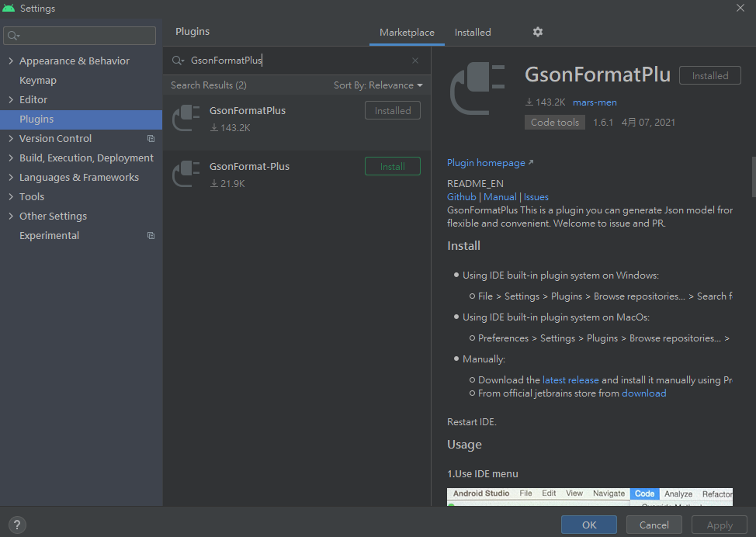Open help with the question mark icon
This screenshot has height=537, width=756.
(x=17, y=525)
